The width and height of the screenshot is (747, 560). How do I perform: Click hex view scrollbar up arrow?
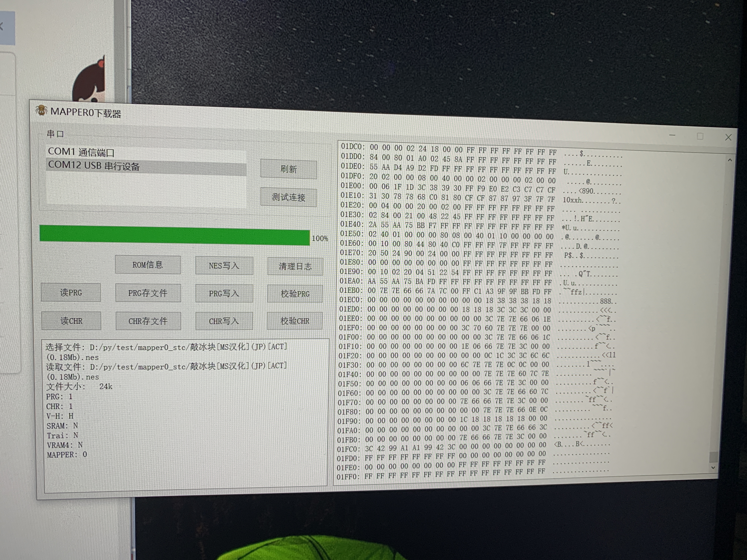point(730,160)
